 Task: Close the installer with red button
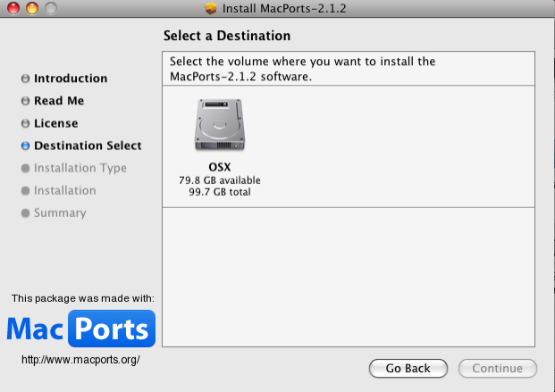coord(12,8)
